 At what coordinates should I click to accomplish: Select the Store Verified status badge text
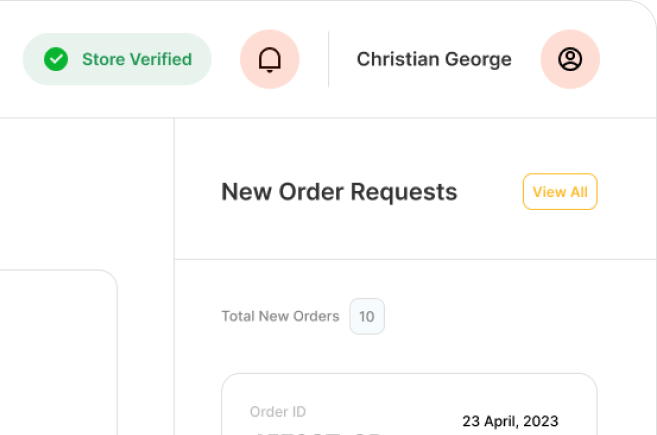137,59
